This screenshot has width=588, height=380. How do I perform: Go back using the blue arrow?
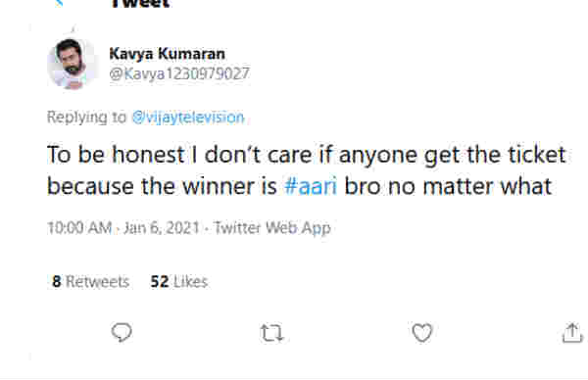59,2
